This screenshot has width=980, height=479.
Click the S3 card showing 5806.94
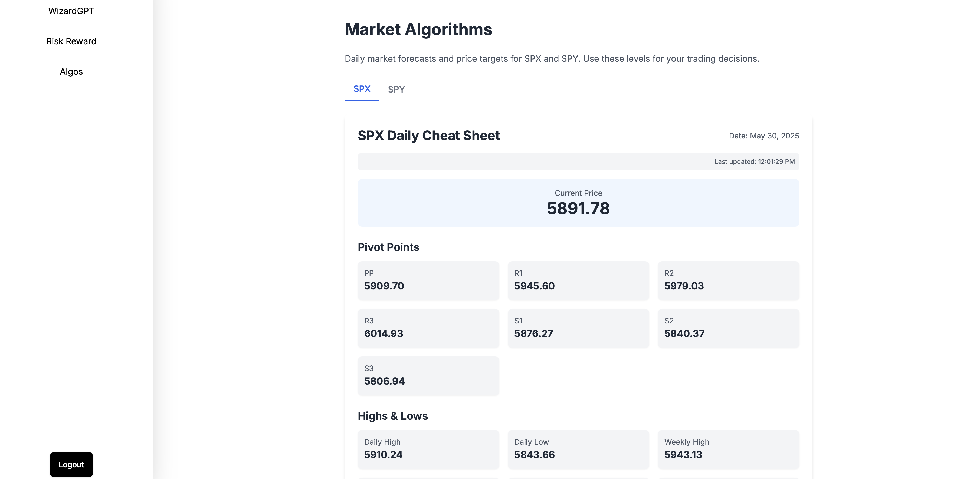[428, 375]
